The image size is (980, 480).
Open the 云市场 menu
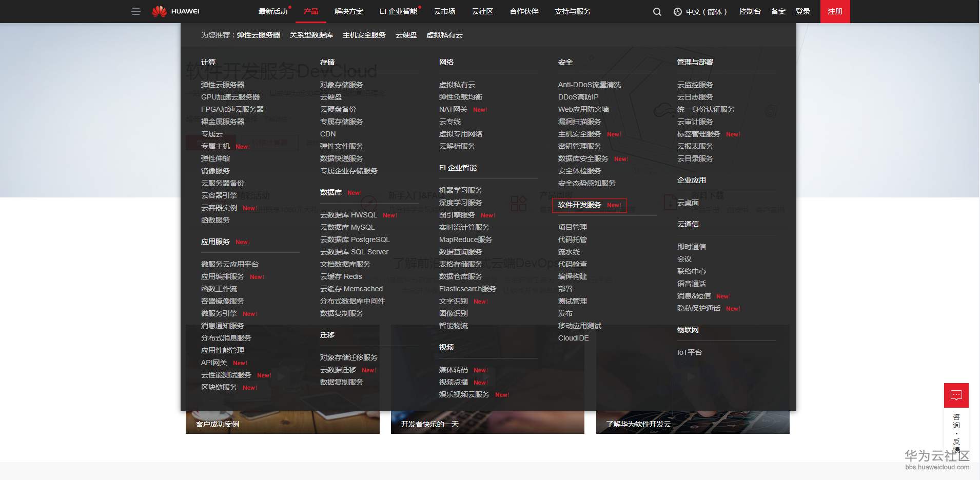coord(443,11)
